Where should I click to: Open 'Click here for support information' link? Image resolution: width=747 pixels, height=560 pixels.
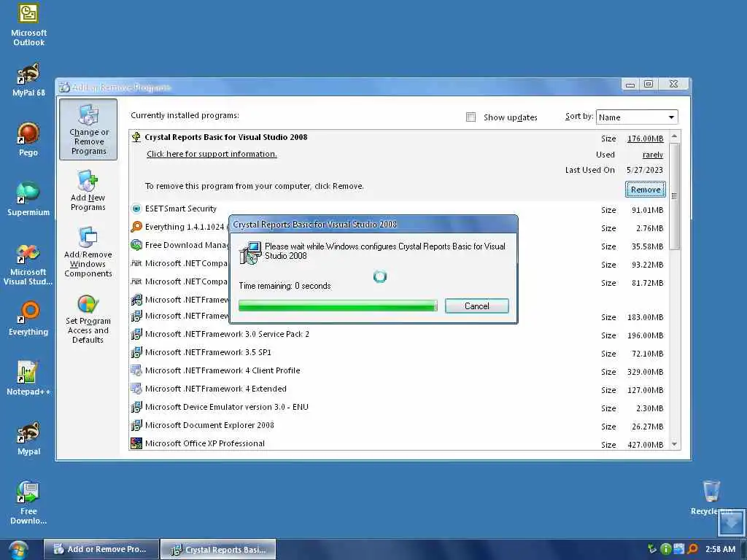point(212,154)
